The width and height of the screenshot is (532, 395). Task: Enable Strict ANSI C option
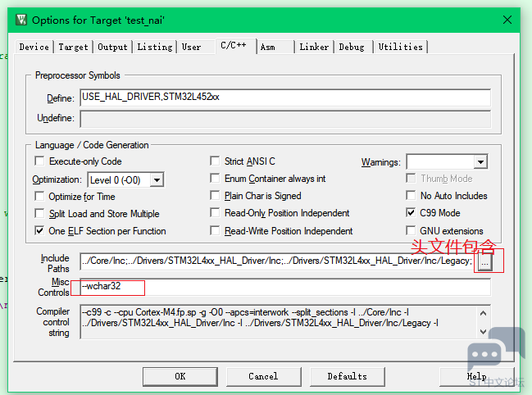(x=215, y=161)
